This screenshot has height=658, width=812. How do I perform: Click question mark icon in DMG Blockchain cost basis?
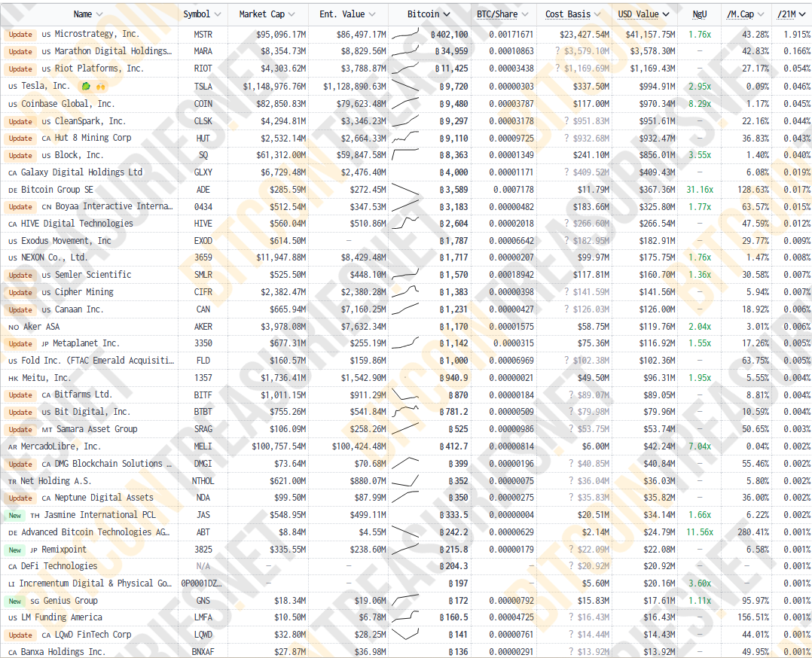[x=571, y=464]
